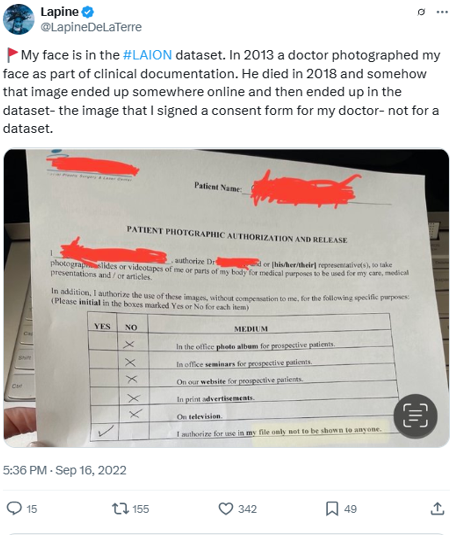Tap the image text scan button
This screenshot has height=549, width=464.
point(415,416)
